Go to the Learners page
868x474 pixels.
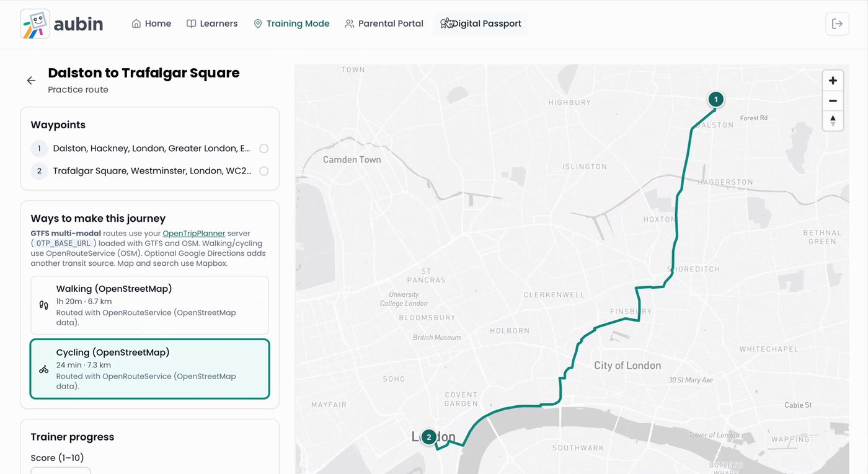[x=212, y=24]
